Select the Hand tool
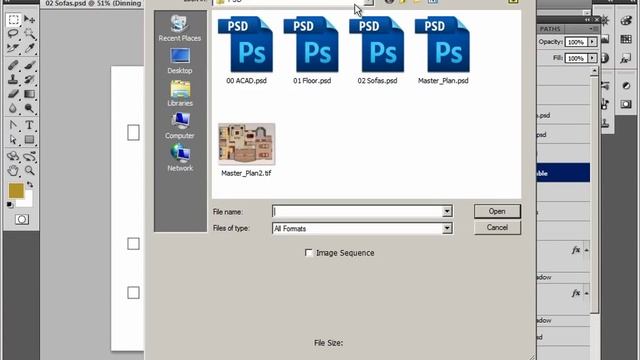Screen dimensions: 640x360 (x=13, y=170)
